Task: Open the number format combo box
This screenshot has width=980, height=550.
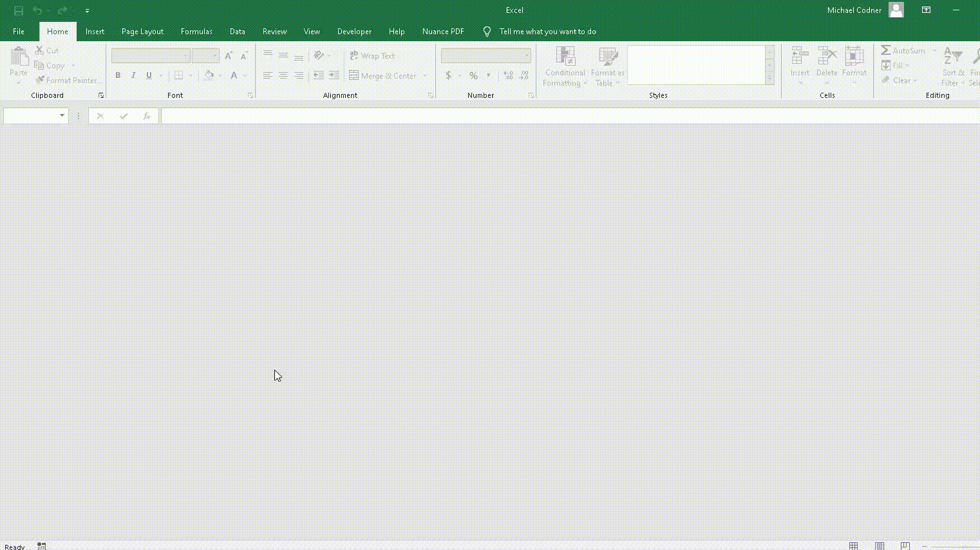Action: (486, 56)
